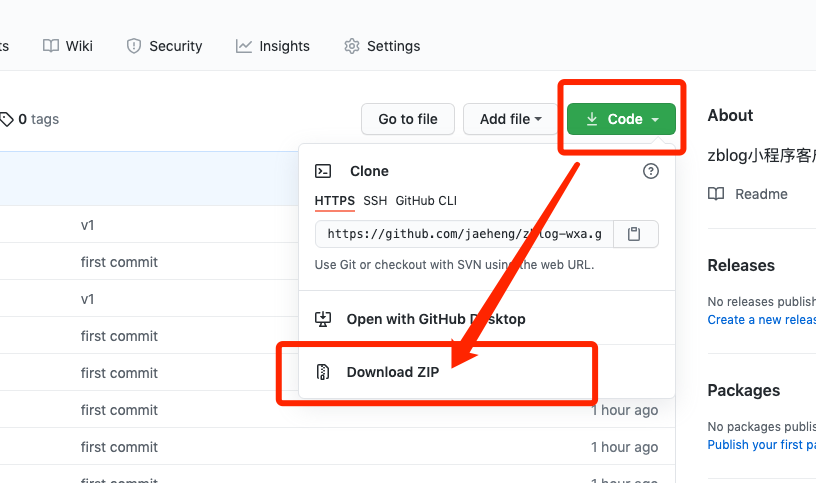Copy clone URL with clipboard icon
Image resolution: width=816 pixels, height=483 pixels.
634,234
